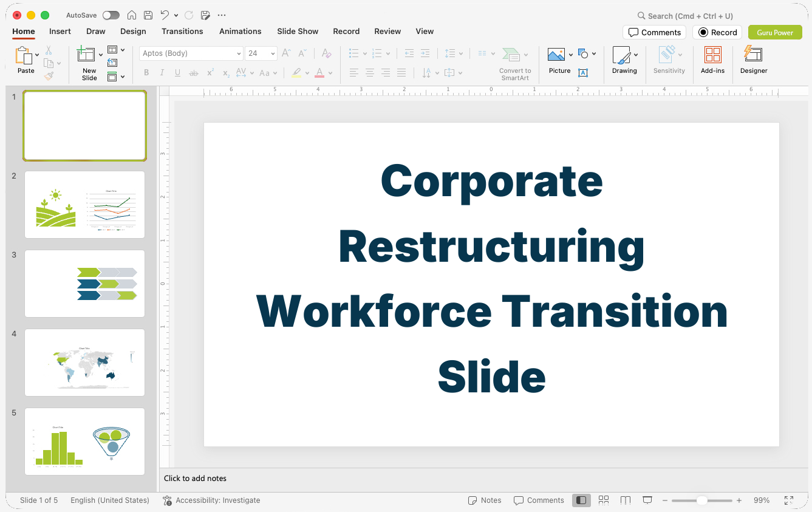Insert a text box
This screenshot has width=812, height=512.
583,73
